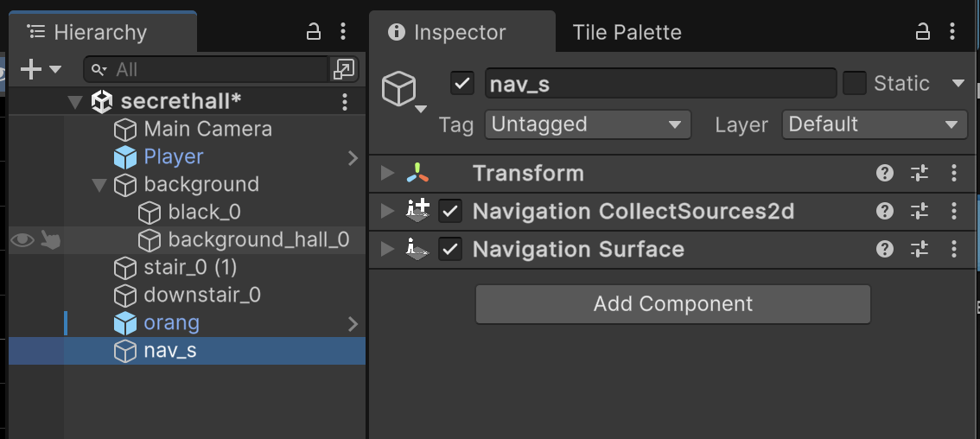
Task: Click the Hierarchy panel lock icon
Action: click(314, 32)
